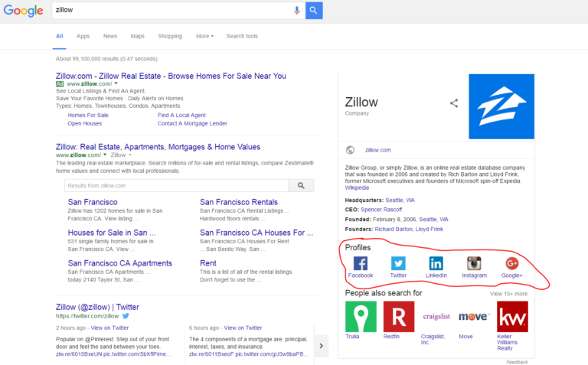This screenshot has width=588, height=365.
Task: Expand dropdown arrow next to ad URL
Action: point(116,83)
